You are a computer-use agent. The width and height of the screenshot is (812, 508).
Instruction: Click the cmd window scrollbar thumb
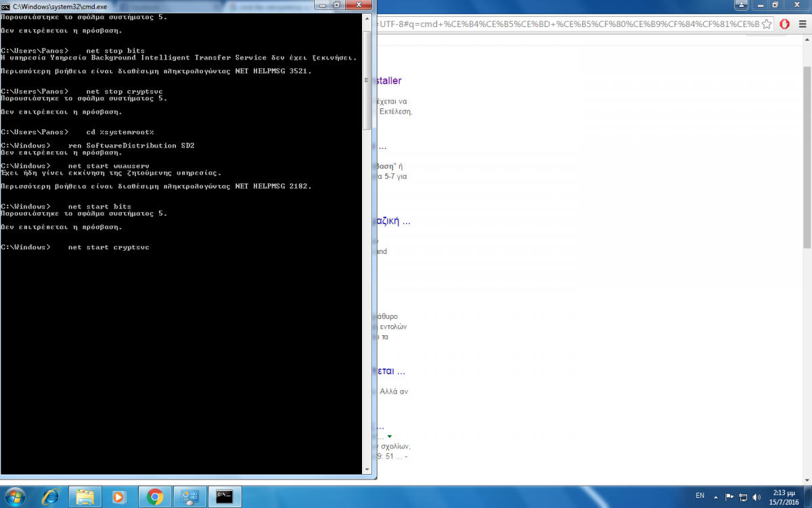tap(367, 80)
